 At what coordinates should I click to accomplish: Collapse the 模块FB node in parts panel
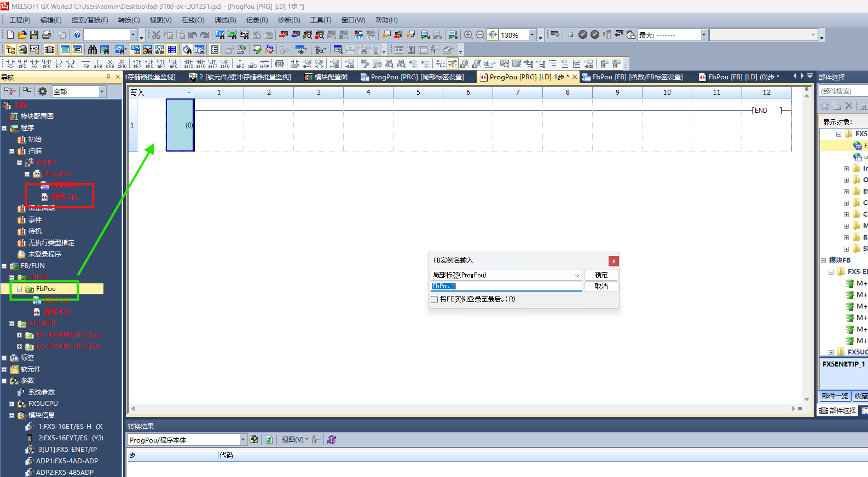tap(823, 260)
